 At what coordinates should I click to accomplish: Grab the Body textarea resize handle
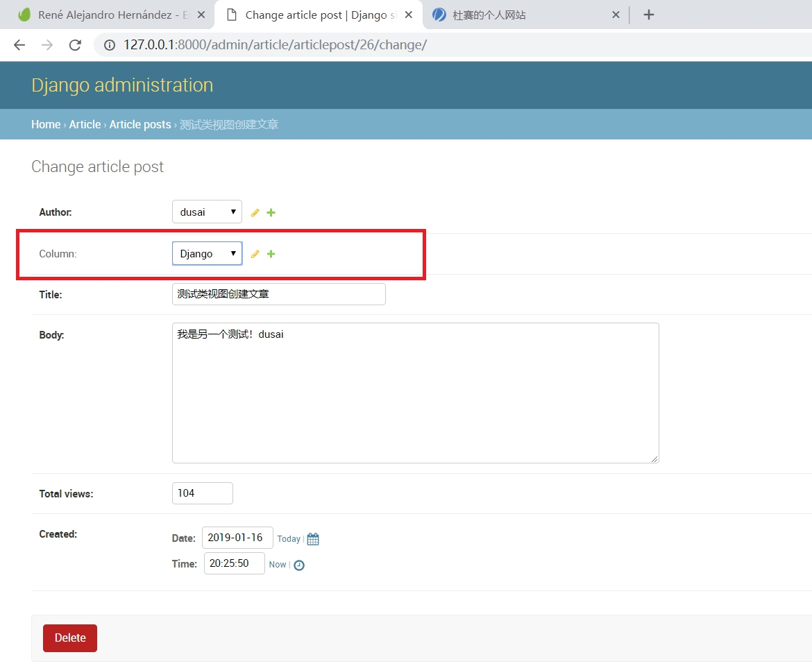(x=654, y=459)
